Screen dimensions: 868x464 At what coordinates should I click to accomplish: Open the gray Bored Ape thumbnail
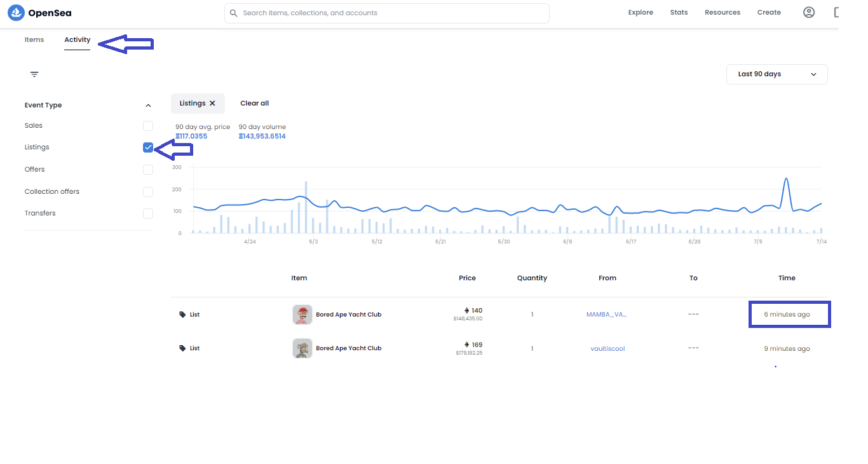[302, 348]
